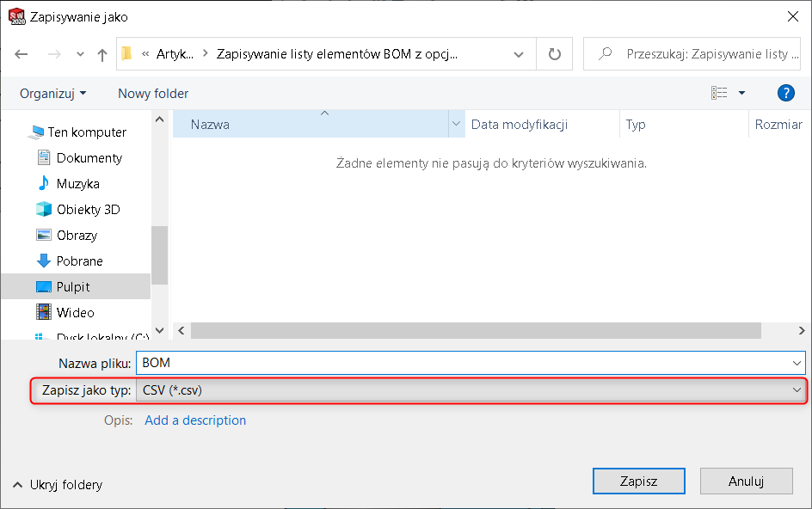Open the Help question mark icon

(x=784, y=93)
